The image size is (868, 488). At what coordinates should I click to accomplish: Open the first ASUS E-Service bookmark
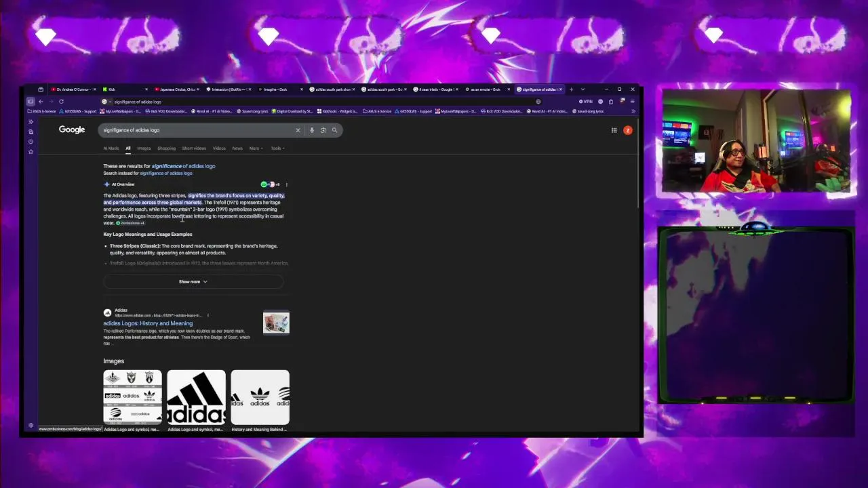coord(42,111)
